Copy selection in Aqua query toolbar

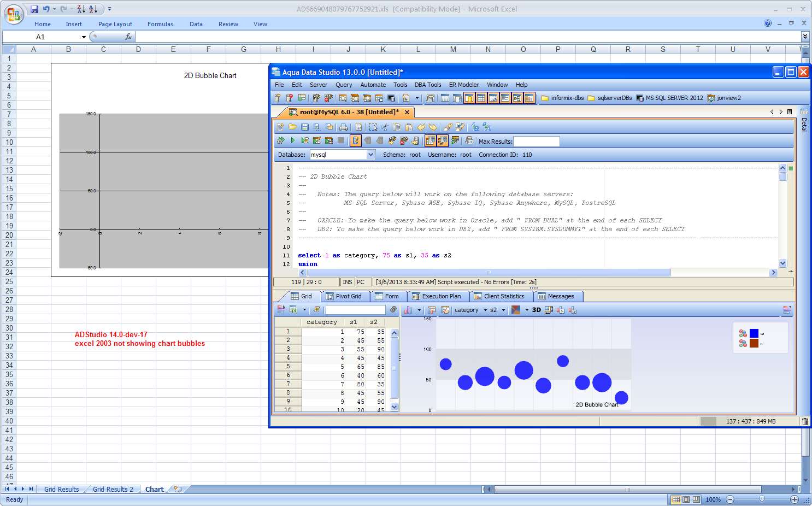[x=397, y=127]
